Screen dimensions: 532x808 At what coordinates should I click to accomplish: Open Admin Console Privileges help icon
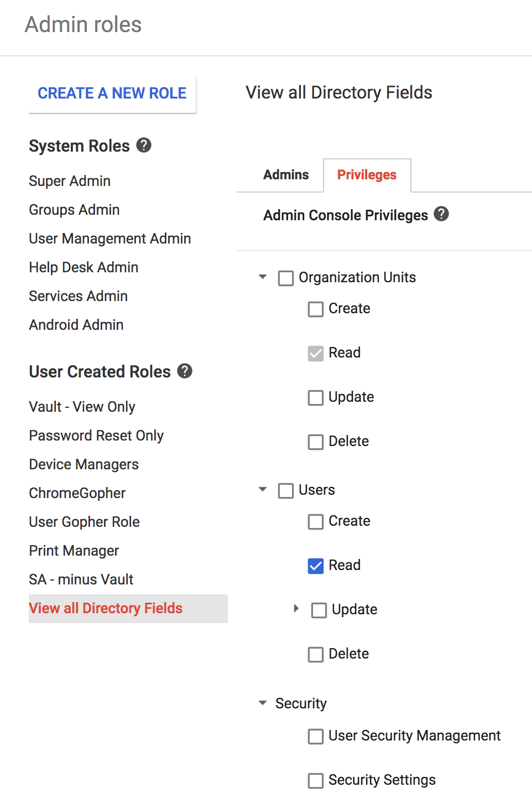tap(441, 214)
